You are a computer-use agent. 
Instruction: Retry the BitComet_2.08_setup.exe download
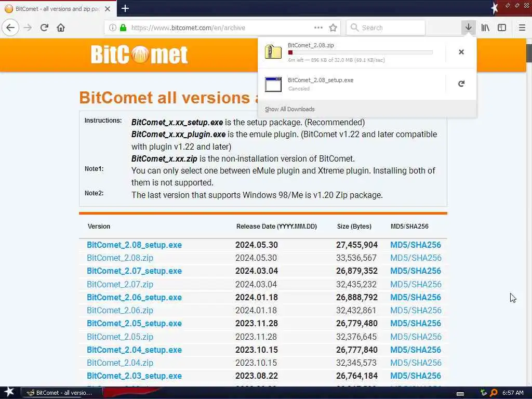461,84
